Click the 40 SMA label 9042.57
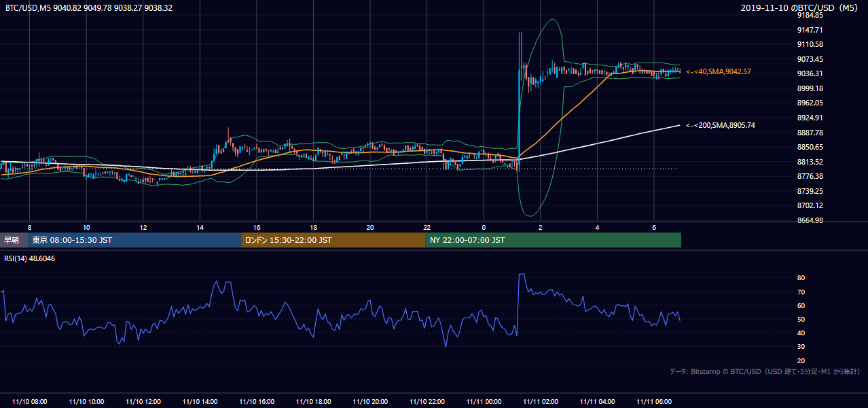Screen dimensions: 868x408 [719, 71]
